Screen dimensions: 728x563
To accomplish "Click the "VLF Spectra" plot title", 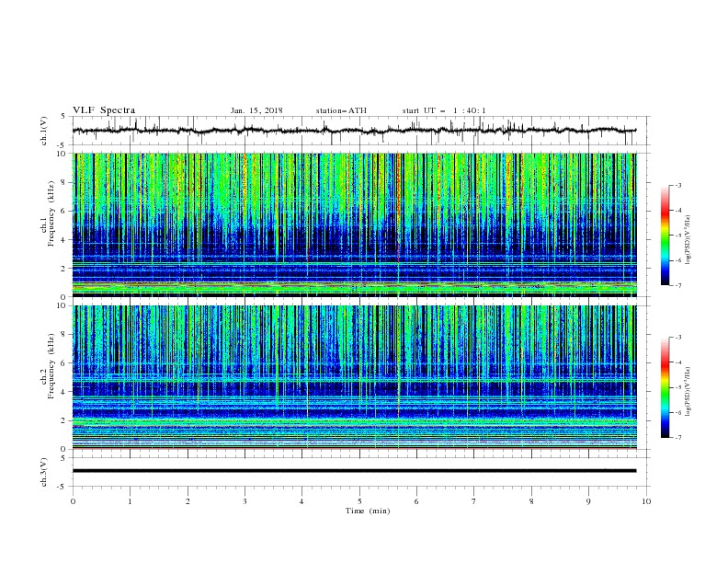I will 104,110.
